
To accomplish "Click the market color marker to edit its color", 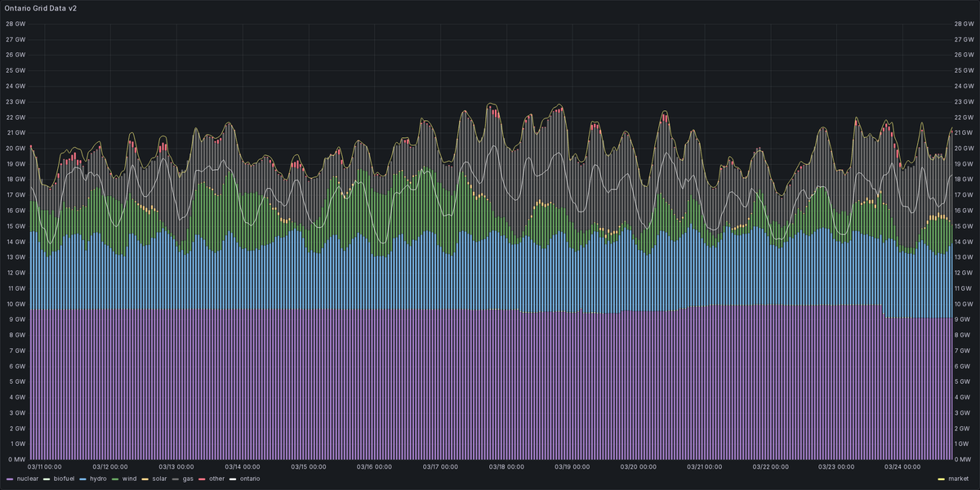I will click(941, 479).
